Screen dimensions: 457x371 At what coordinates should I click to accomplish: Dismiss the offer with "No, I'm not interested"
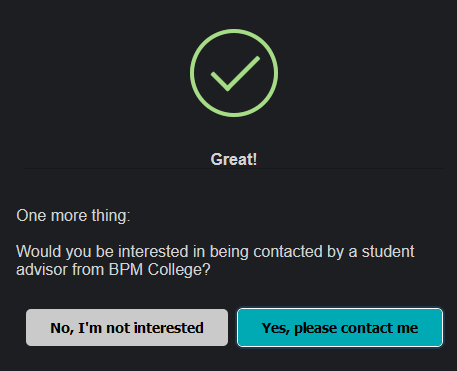coord(127,327)
